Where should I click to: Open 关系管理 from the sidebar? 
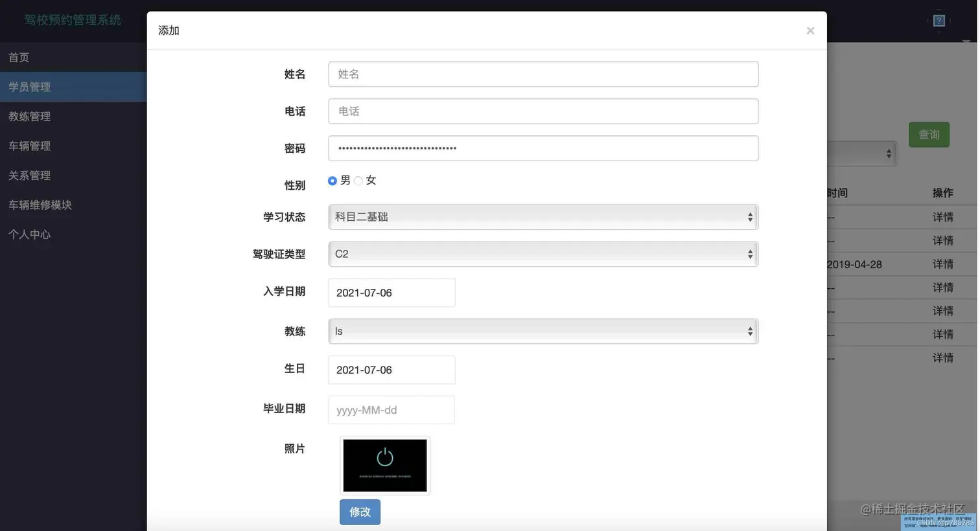[x=29, y=175]
